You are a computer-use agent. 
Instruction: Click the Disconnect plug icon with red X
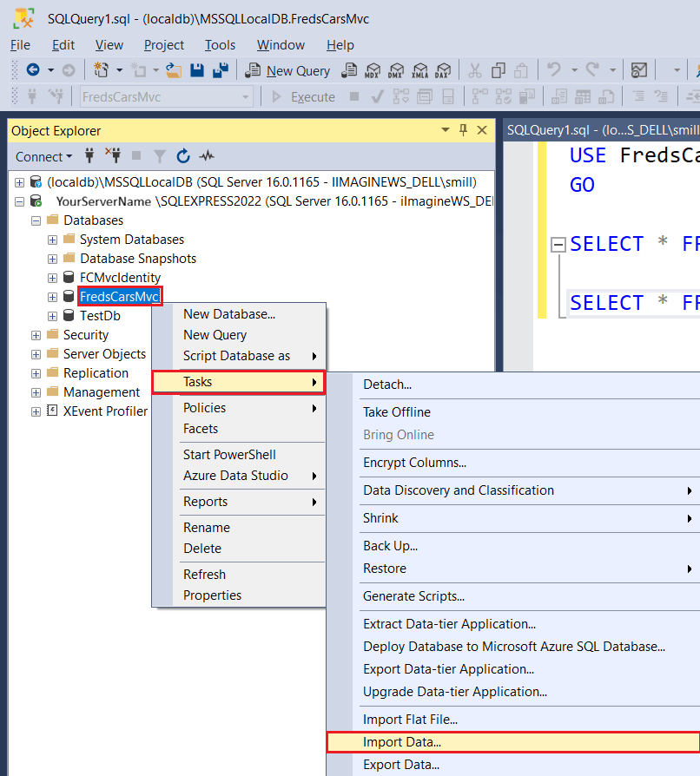click(x=114, y=156)
